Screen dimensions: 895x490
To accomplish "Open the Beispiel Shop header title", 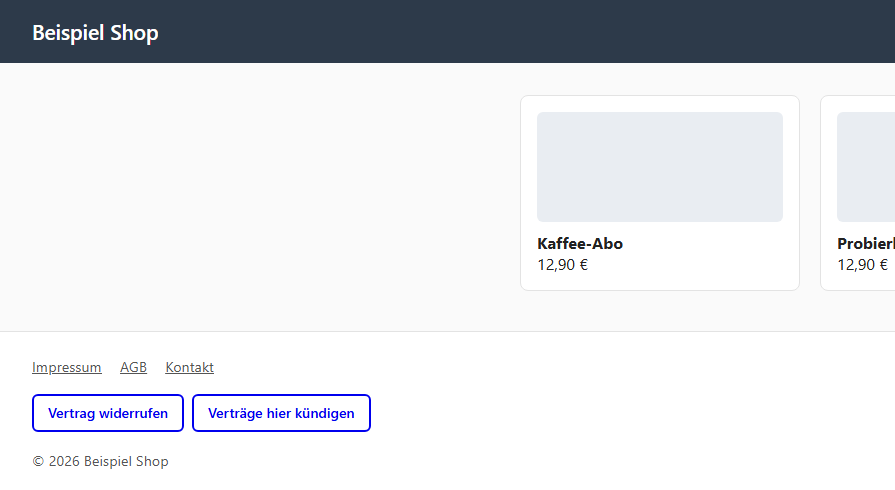I will 95,33.
